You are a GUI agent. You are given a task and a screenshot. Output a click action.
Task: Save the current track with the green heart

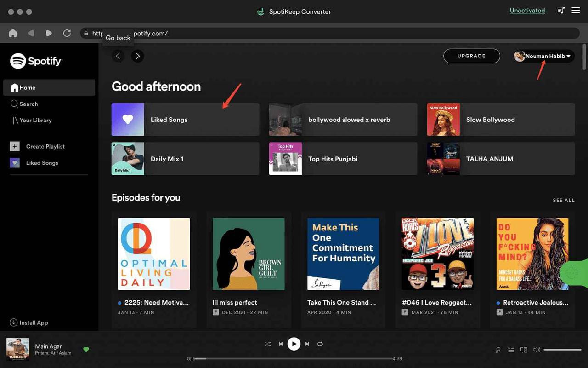pos(86,350)
